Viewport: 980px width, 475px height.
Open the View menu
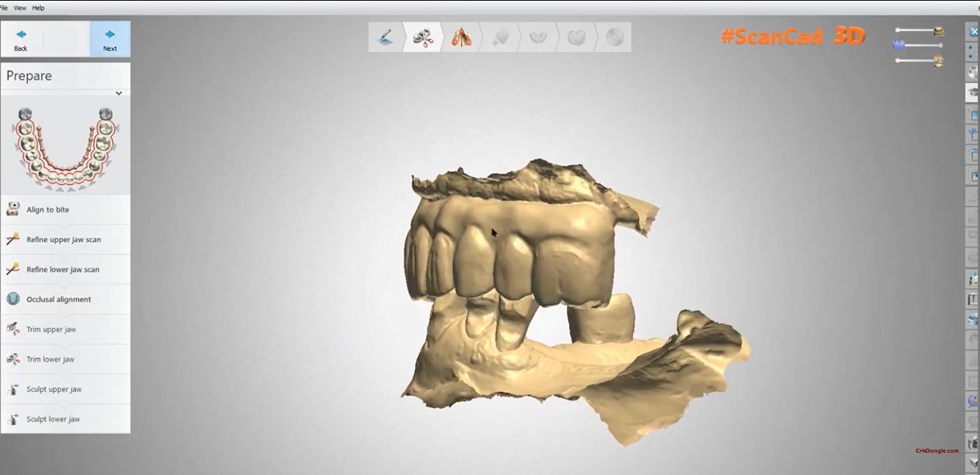tap(20, 8)
